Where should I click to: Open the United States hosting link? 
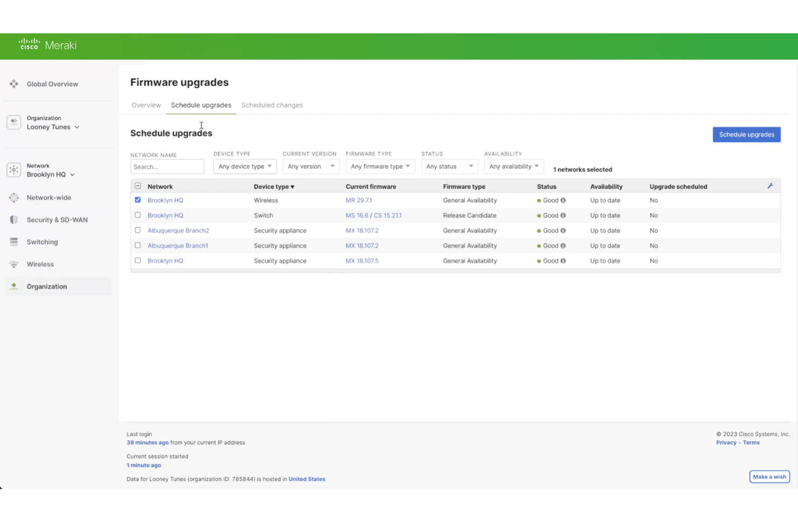(307, 479)
